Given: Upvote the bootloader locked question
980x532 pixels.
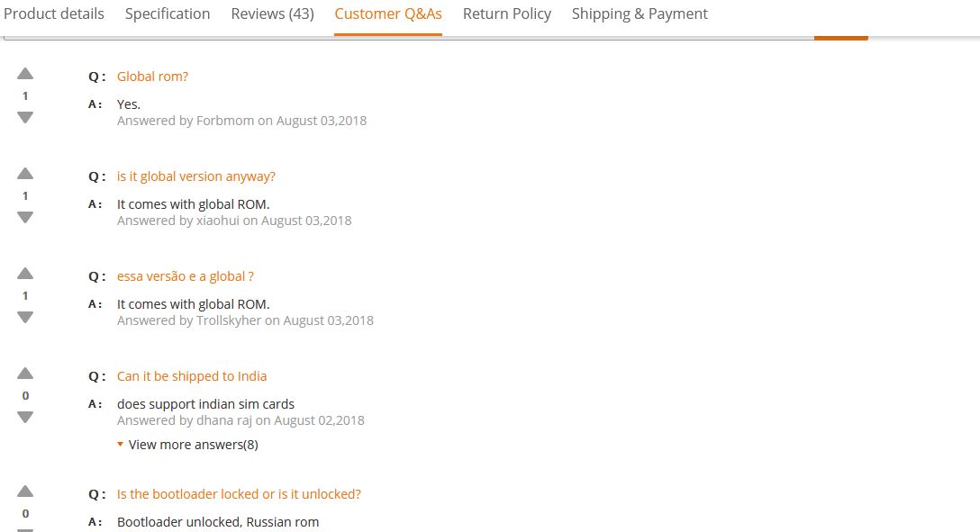Looking at the screenshot, I should tap(25, 491).
